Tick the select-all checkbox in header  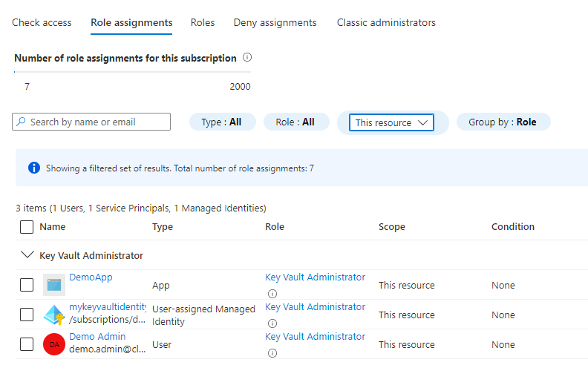(27, 227)
